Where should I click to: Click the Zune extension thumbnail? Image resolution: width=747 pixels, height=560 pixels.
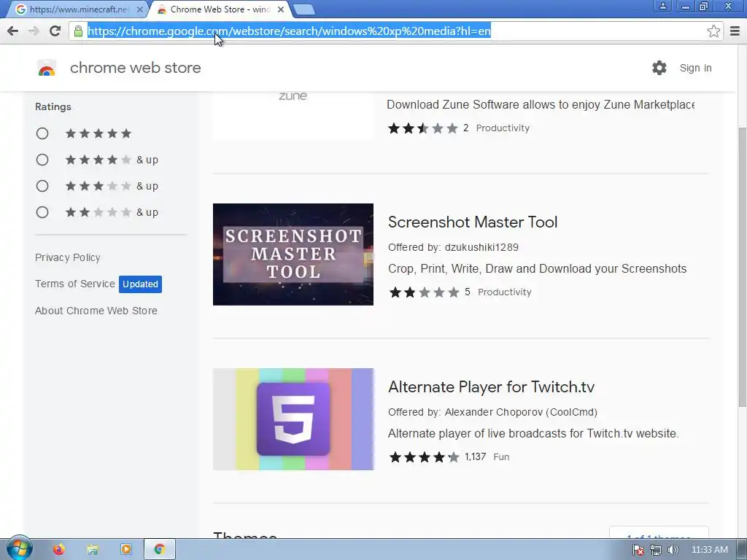click(x=293, y=116)
